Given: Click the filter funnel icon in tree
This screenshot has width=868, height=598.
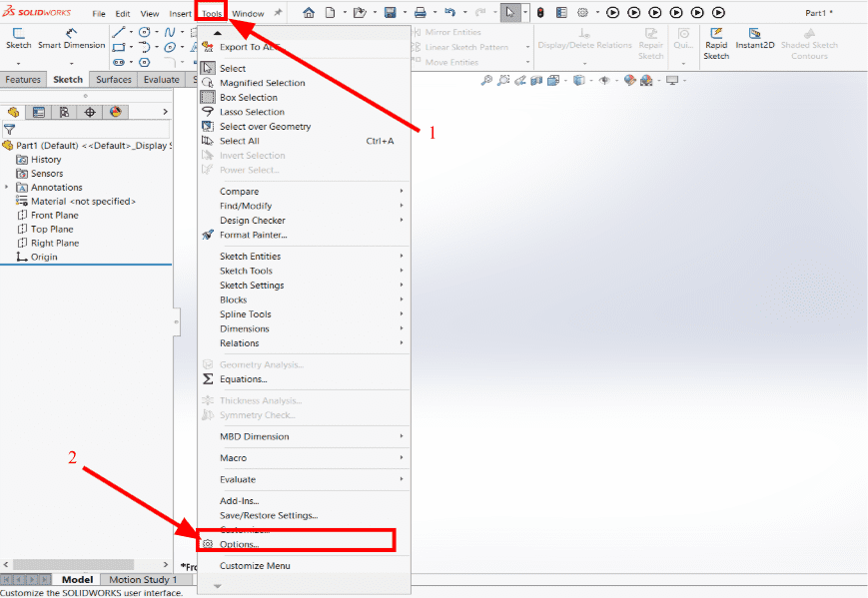Looking at the screenshot, I should (x=9, y=130).
